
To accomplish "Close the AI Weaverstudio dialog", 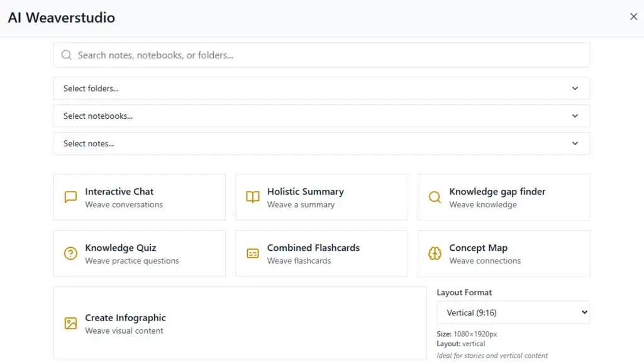I will click(633, 16).
